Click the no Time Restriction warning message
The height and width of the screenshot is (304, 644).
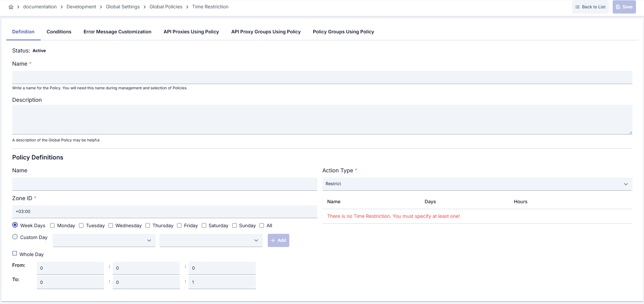[394, 216]
